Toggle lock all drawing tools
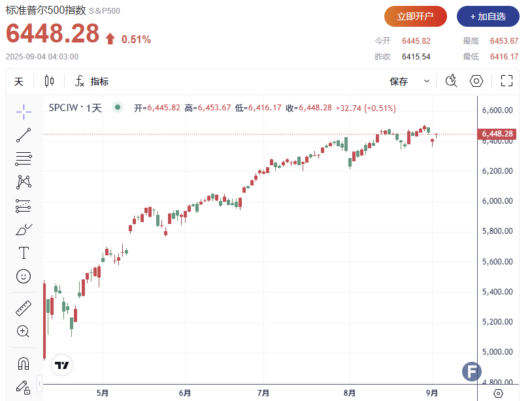The image size is (532, 401). 24,386
